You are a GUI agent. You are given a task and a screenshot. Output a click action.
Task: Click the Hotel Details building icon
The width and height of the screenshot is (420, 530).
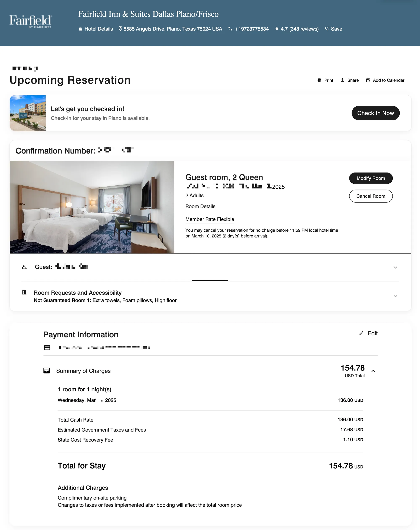81,29
